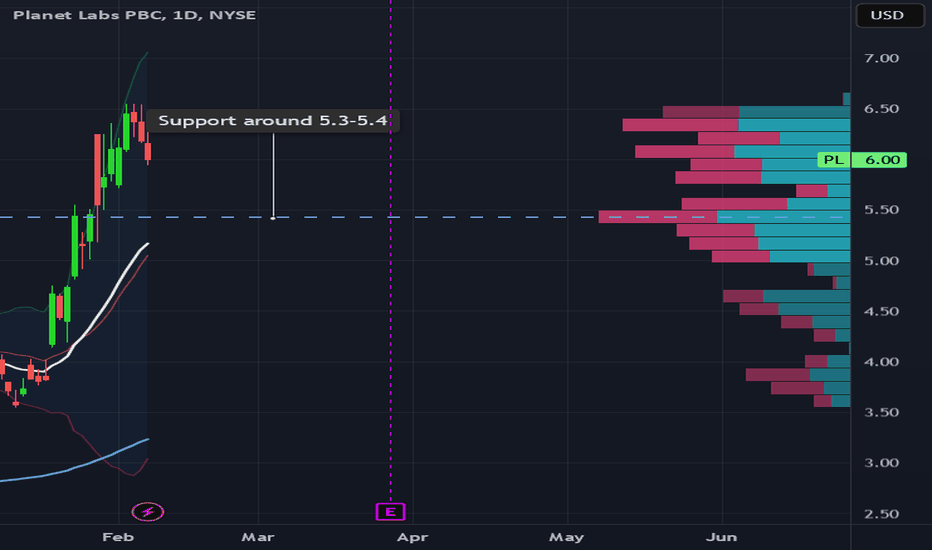The height and width of the screenshot is (550, 932).
Task: Click the USD currency button
Action: [889, 15]
